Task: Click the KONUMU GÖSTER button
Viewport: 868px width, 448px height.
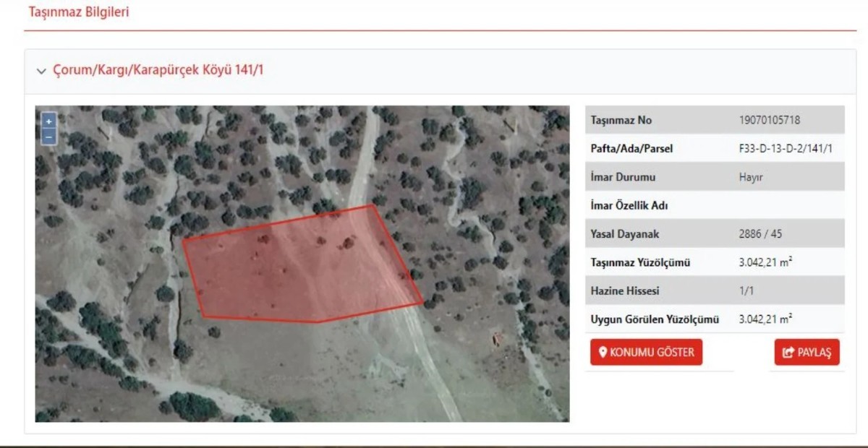Action: pyautogui.click(x=646, y=353)
